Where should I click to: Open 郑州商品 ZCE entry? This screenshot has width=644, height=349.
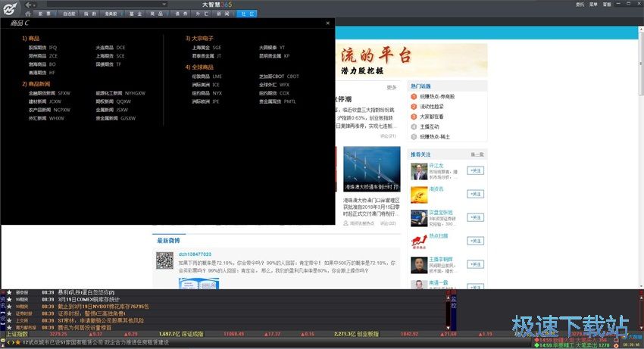pyautogui.click(x=43, y=56)
